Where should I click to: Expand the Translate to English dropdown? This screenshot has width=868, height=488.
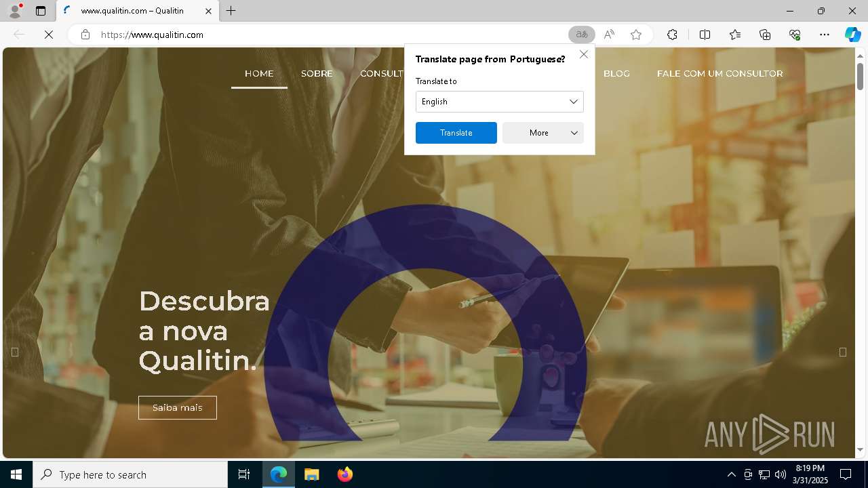tap(500, 102)
